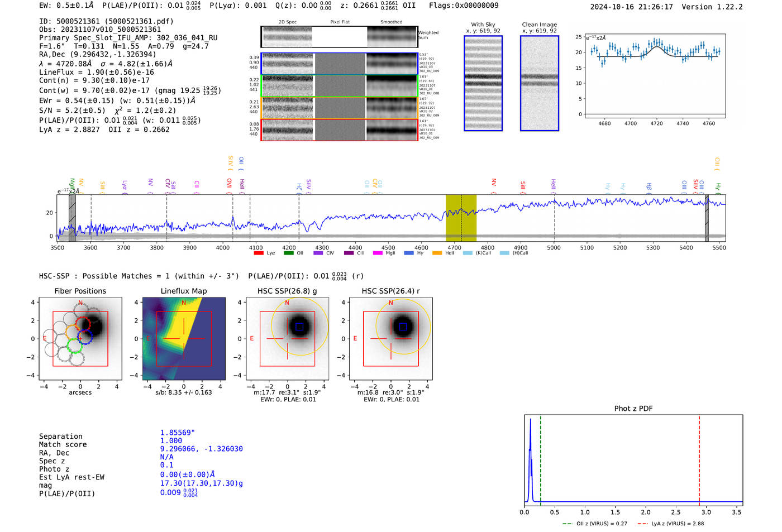Click the Phot z PDF plot
The width and height of the screenshot is (782, 532).
click(633, 460)
